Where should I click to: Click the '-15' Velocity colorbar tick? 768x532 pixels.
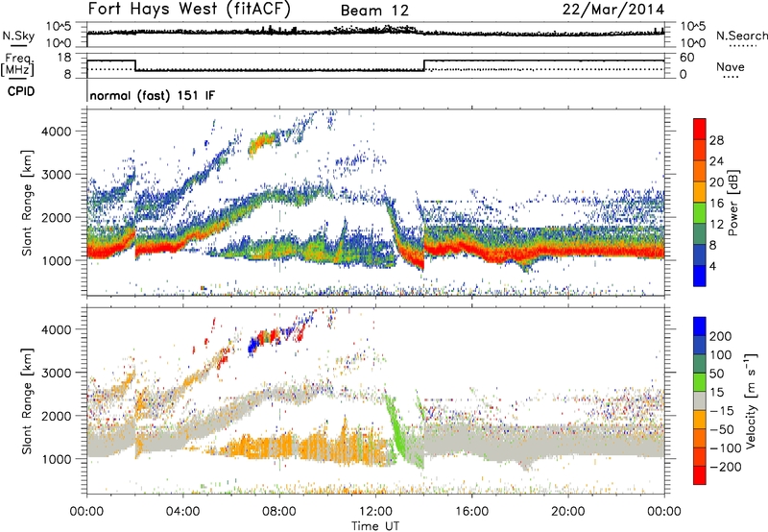tap(722, 411)
